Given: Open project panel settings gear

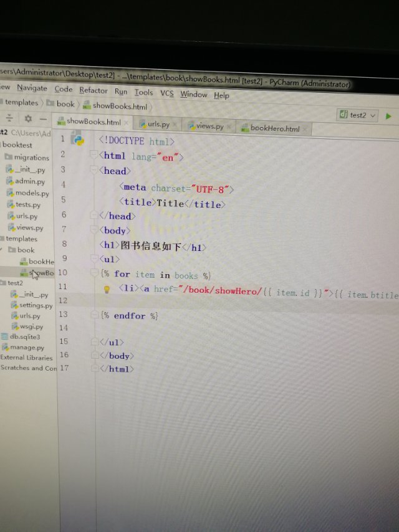Looking at the screenshot, I should point(28,118).
